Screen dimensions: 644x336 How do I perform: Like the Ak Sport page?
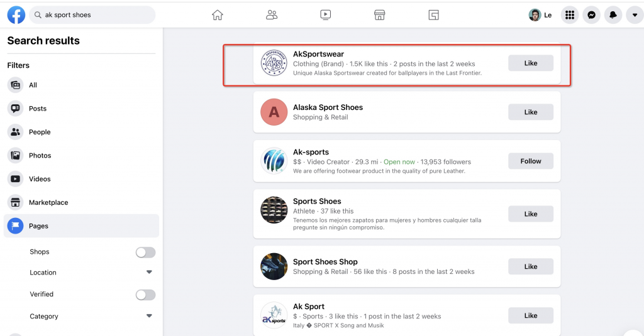531,315
